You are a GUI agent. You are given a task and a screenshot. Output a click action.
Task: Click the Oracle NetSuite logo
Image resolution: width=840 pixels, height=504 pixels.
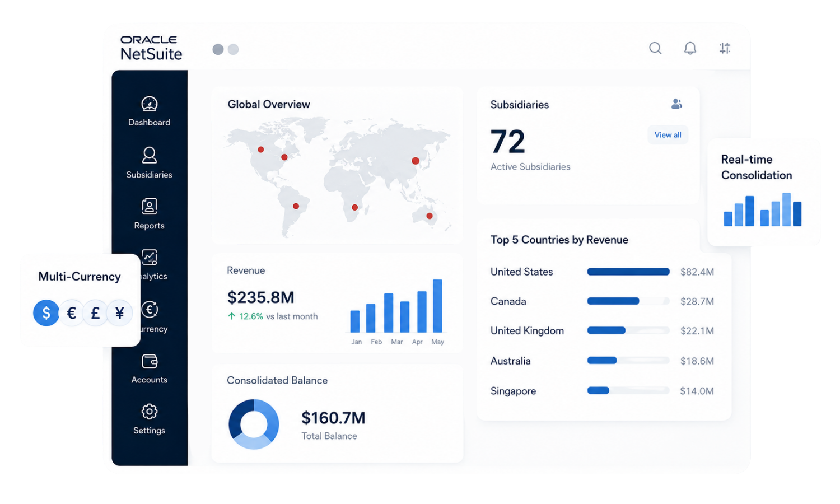151,48
